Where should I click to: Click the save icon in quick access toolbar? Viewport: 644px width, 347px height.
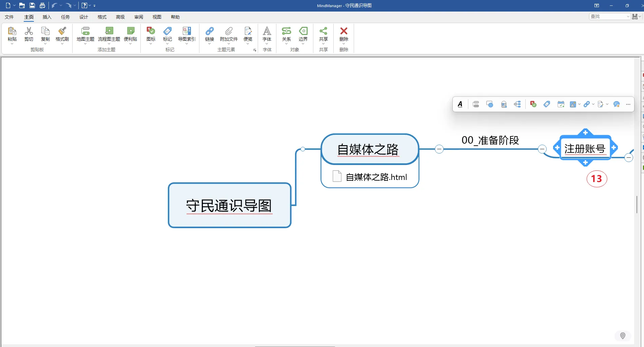coord(32,5)
